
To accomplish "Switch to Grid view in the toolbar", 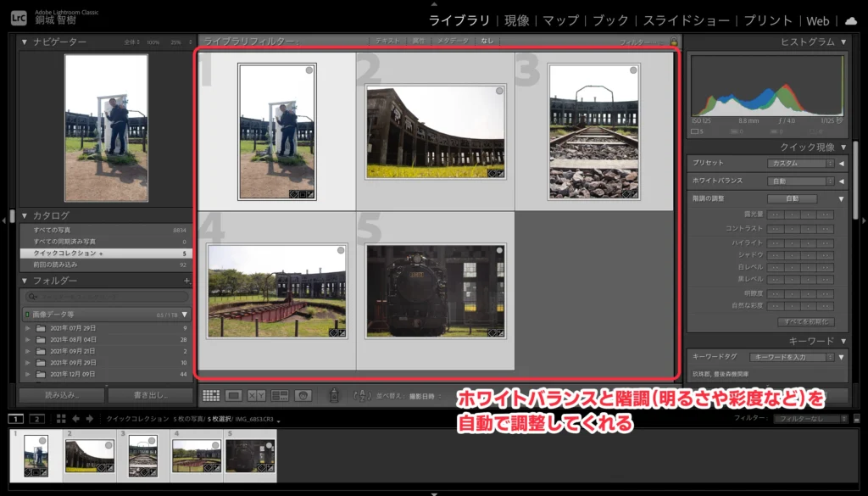I will pyautogui.click(x=211, y=395).
